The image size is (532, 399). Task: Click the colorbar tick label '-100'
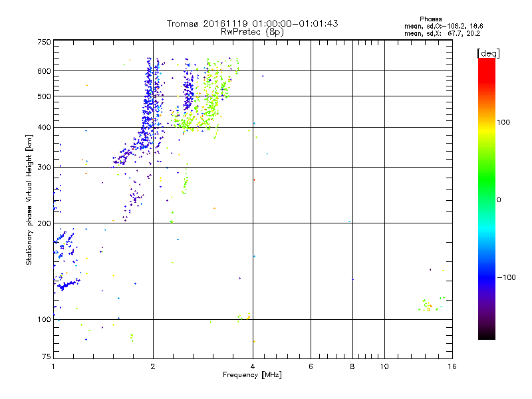coord(506,277)
